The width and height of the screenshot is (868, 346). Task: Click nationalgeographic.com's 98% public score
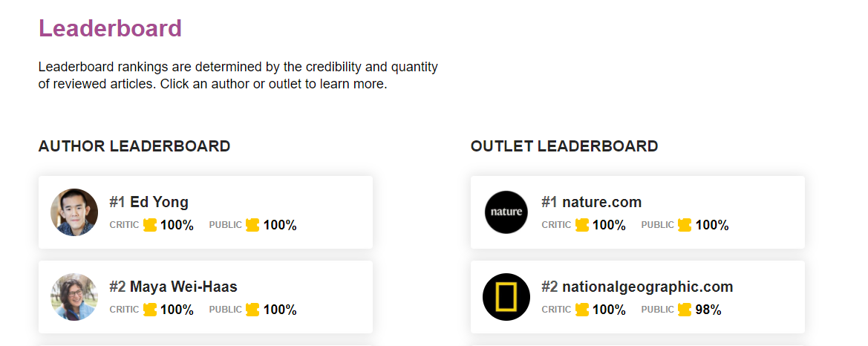[708, 310]
